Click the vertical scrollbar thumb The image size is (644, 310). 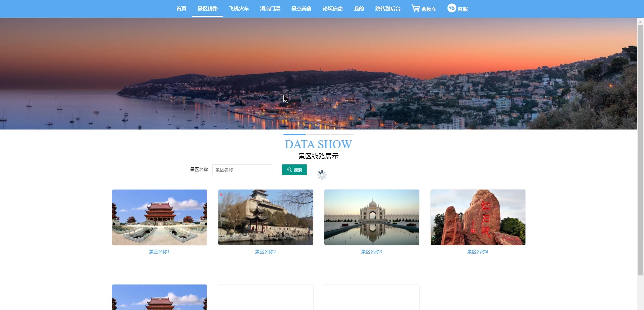(640, 150)
